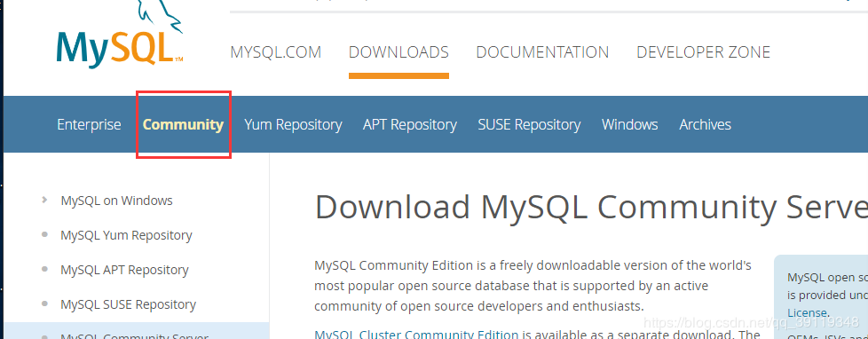The width and height of the screenshot is (868, 339).
Task: Go to the DOCUMENTATION tab
Action: tap(542, 52)
